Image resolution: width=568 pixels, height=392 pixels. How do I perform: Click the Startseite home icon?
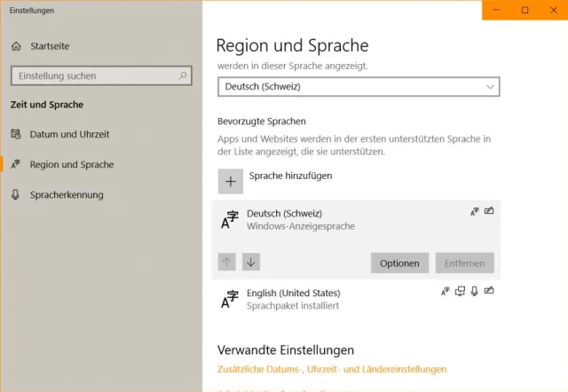[x=16, y=46]
